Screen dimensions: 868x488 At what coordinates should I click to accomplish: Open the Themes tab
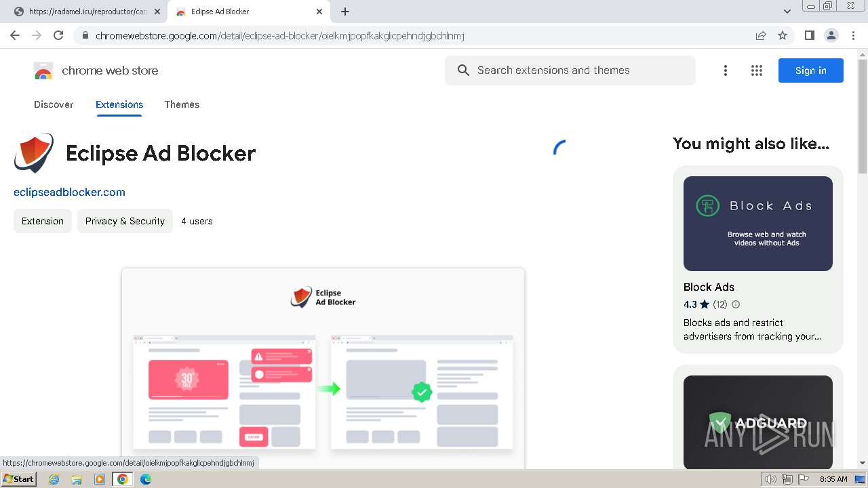point(182,104)
